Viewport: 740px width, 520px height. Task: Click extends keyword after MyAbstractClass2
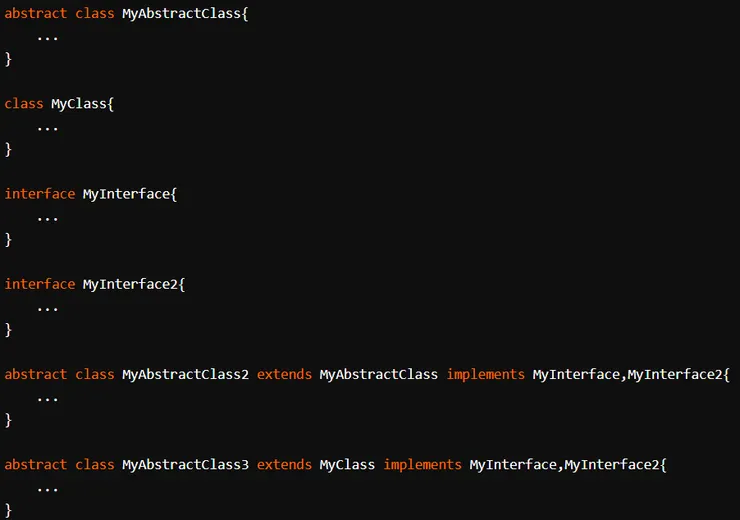click(x=284, y=374)
